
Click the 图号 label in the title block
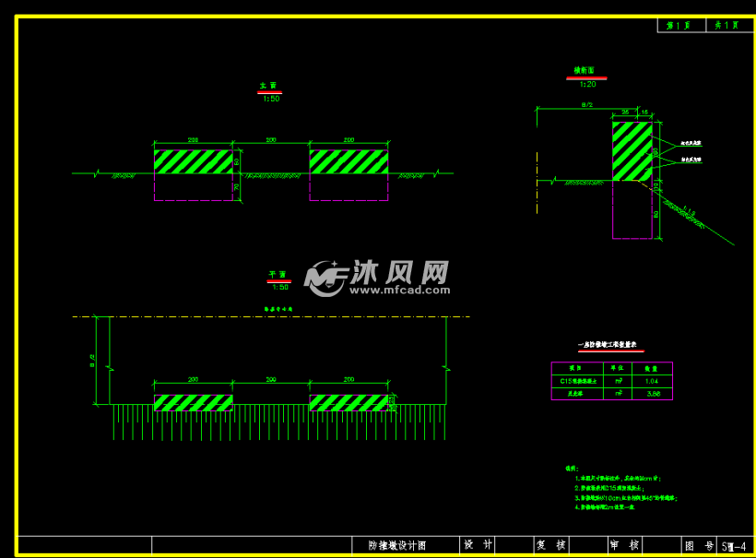699,545
